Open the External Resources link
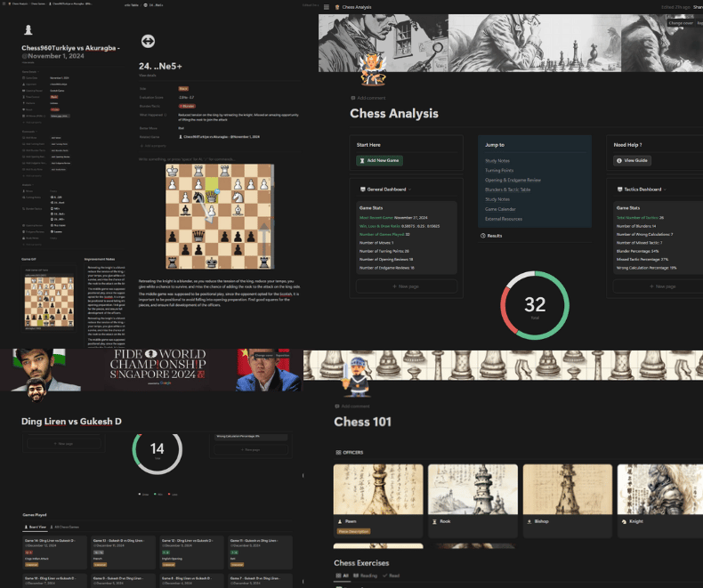Screen dimensions: 703x588 [504, 219]
